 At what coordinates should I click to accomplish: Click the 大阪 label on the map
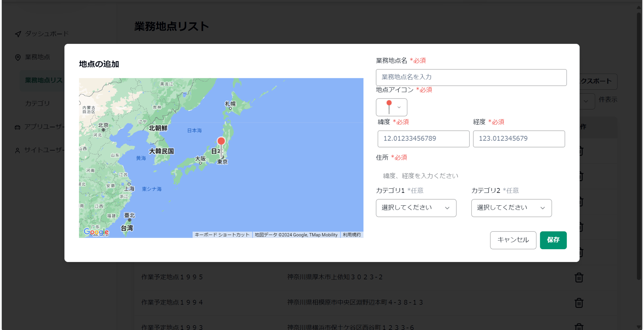(200, 159)
